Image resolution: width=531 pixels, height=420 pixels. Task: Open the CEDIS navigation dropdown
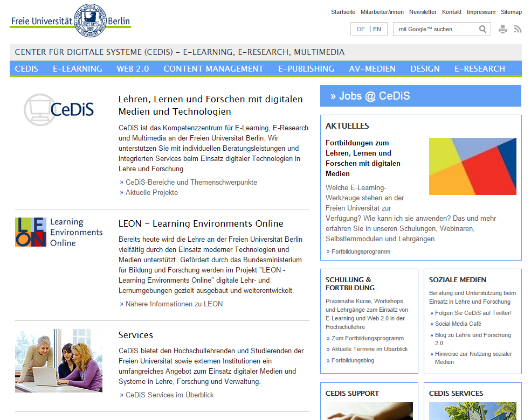pos(26,68)
